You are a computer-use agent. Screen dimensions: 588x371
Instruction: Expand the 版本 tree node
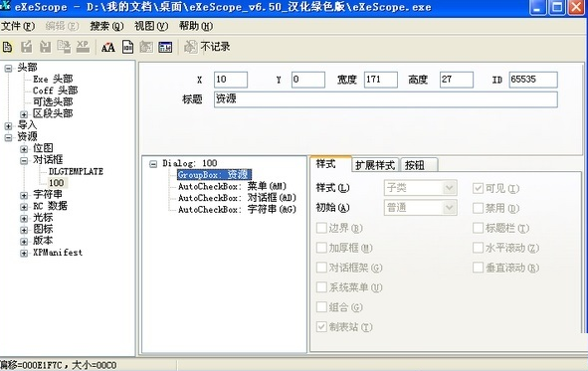[24, 242]
